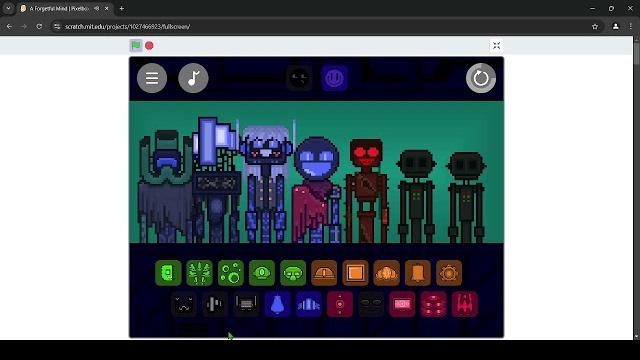This screenshot has height=360, width=640.
Task: Click the Scratch green flag
Action: (x=136, y=45)
